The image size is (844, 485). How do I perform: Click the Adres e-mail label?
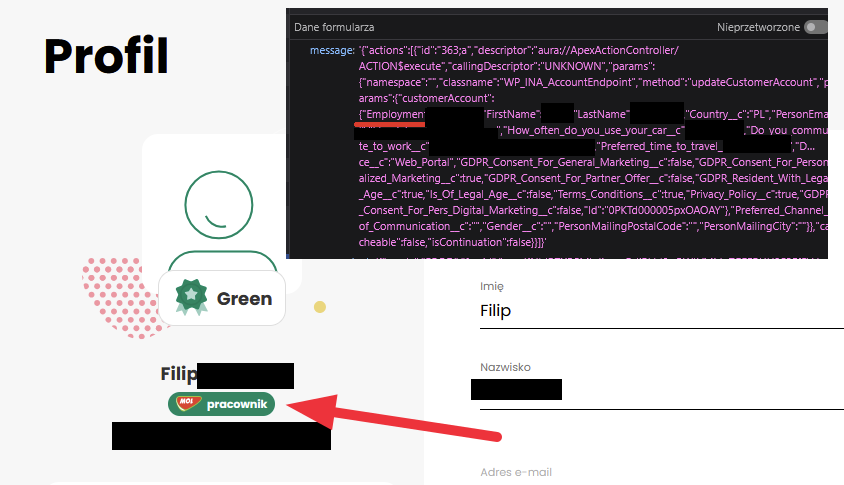(x=516, y=472)
